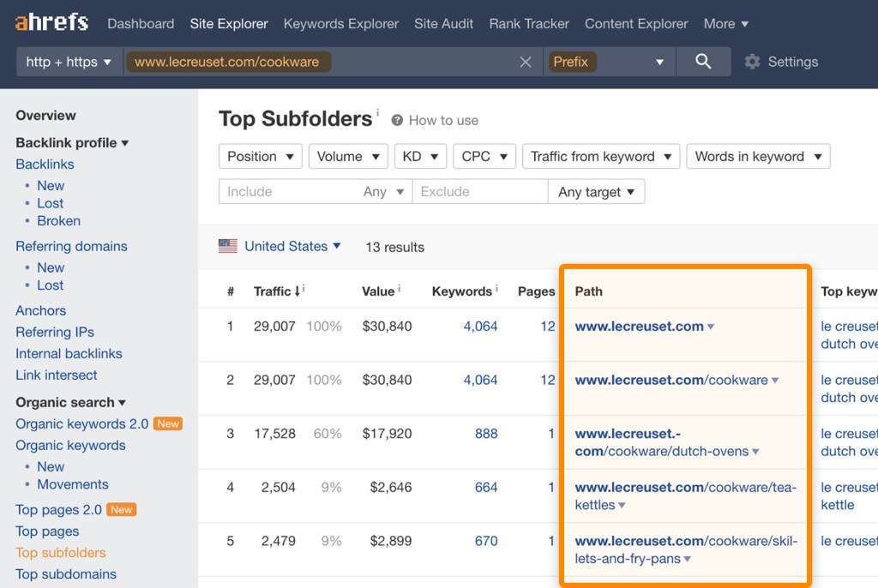The width and height of the screenshot is (878, 588).
Task: Click the magnifying glass search button
Action: (x=703, y=62)
